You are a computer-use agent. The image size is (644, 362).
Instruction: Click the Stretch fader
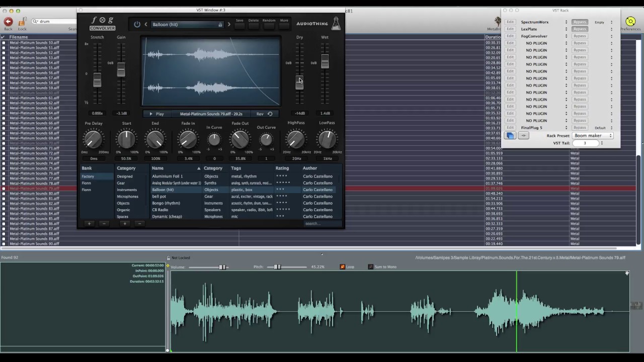97,79
